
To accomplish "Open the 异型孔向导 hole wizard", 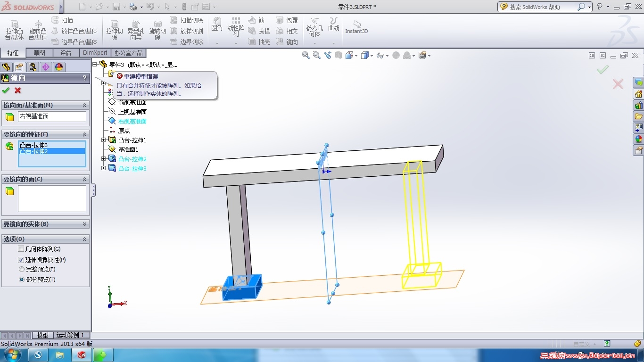I will [x=136, y=30].
